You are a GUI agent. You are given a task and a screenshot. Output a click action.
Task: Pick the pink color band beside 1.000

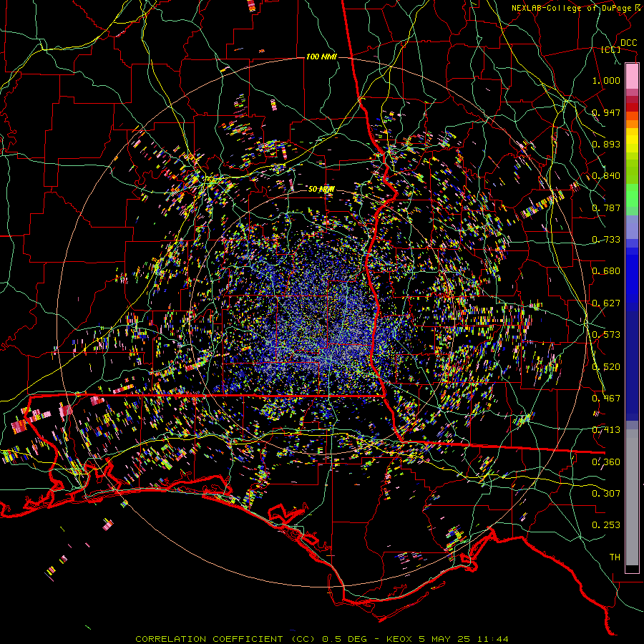point(632,77)
